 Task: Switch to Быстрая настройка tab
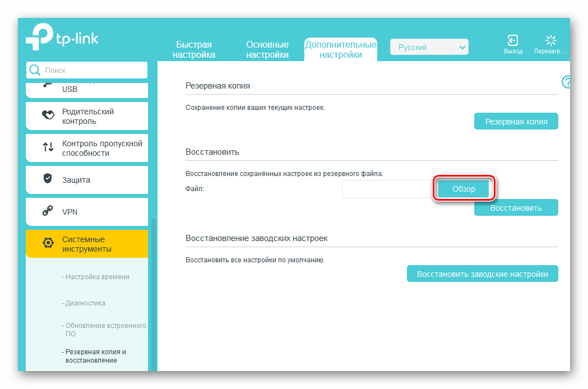[194, 49]
